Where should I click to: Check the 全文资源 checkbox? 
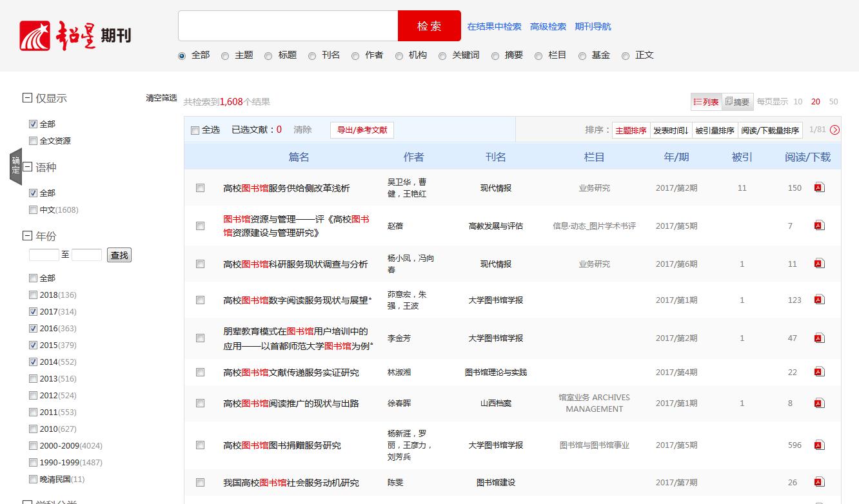coord(33,141)
